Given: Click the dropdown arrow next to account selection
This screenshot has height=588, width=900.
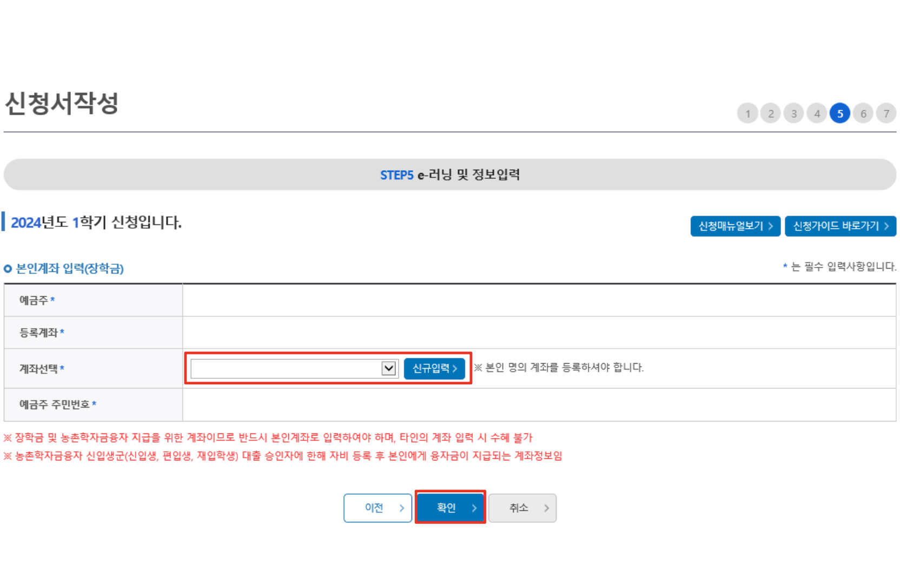Looking at the screenshot, I should coord(388,368).
